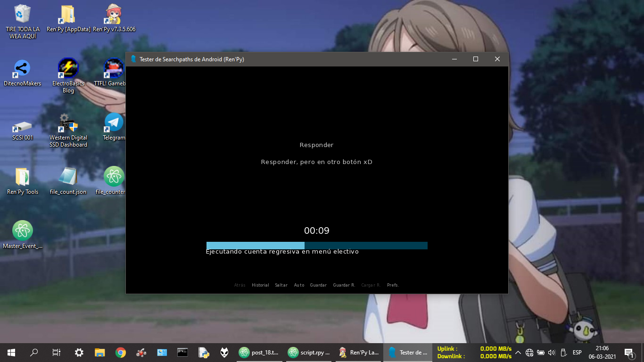The width and height of the screenshot is (644, 362).
Task: Select 'Responder, pero en otro botón xD' choice
Action: point(316,162)
